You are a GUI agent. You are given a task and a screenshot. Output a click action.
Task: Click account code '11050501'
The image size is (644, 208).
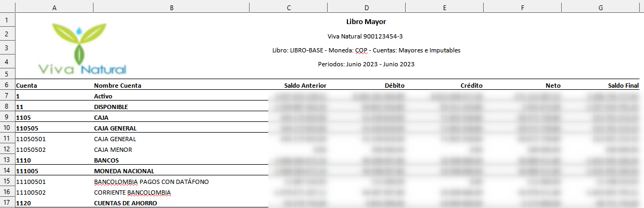31,138
